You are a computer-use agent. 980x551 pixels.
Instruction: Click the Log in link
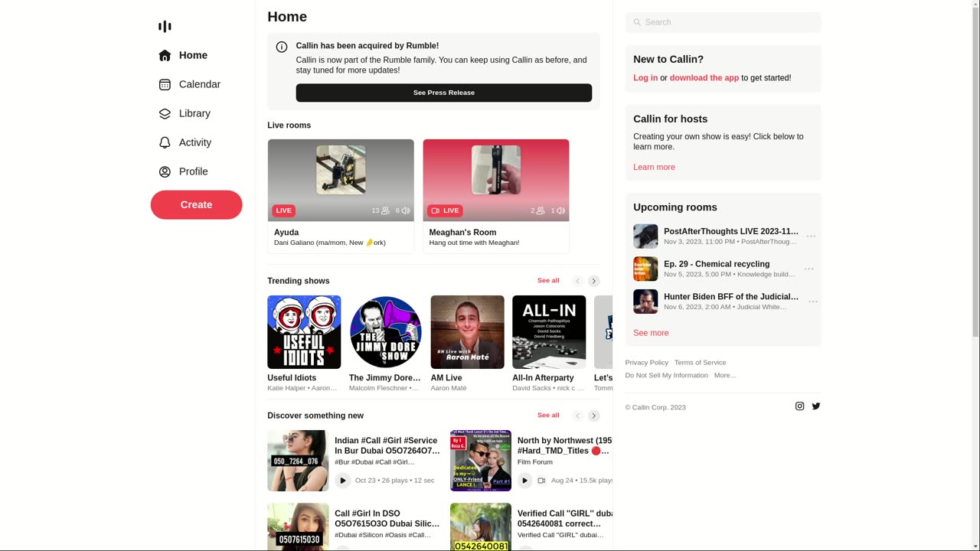[x=645, y=78]
